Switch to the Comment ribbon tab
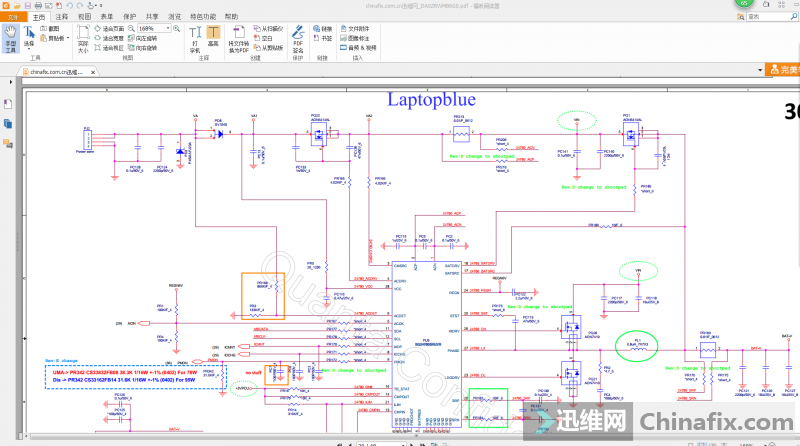 pos(61,17)
